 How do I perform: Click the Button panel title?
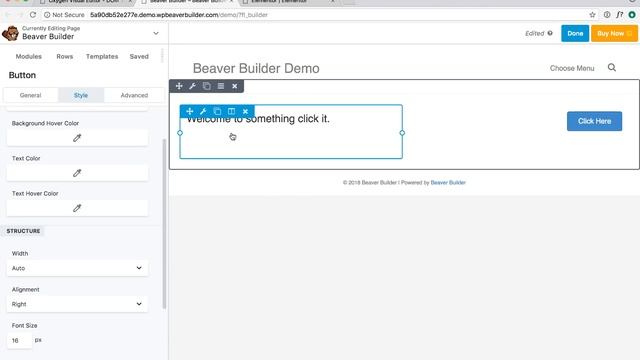click(22, 75)
